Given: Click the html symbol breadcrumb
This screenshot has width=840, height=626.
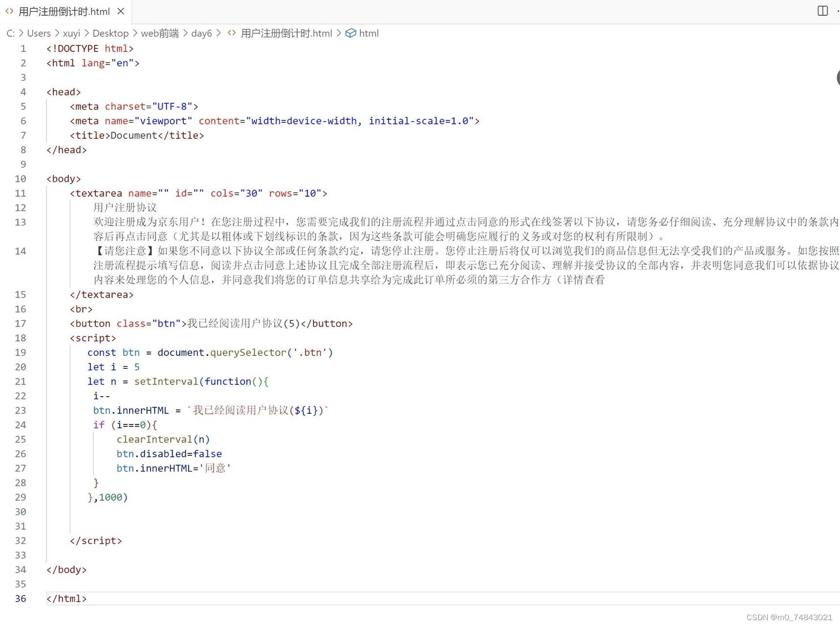Looking at the screenshot, I should 369,33.
